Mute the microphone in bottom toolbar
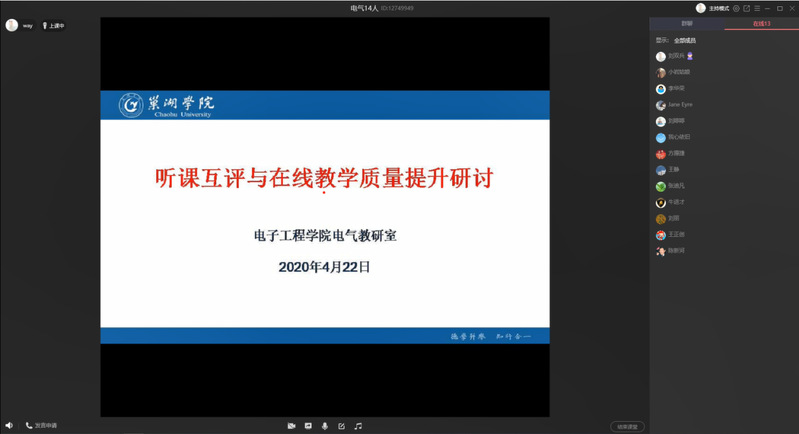Screen dimensions: 799x434 coord(324,426)
